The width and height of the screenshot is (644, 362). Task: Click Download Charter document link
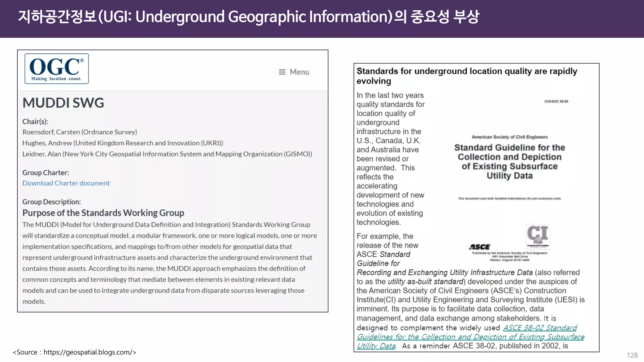click(66, 183)
